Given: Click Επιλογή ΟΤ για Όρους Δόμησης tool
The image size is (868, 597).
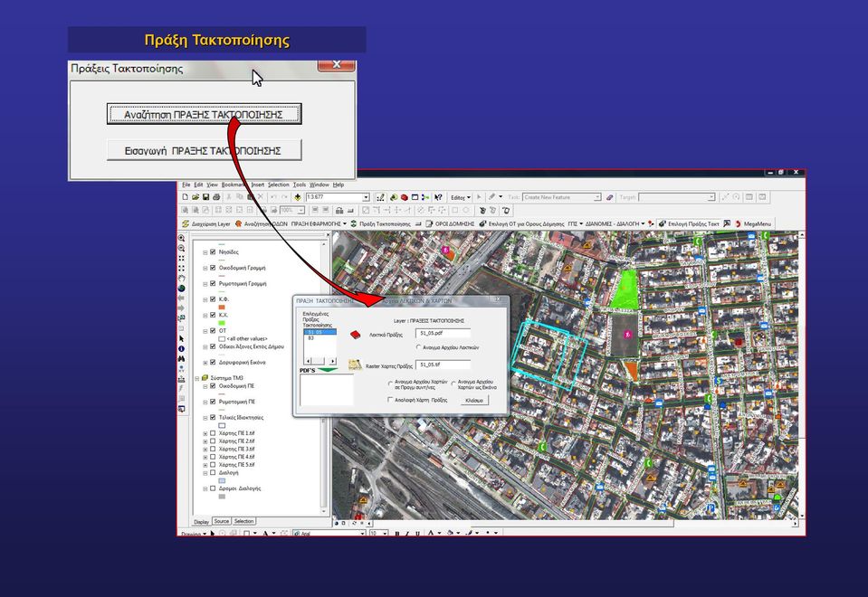Looking at the screenshot, I should tap(522, 224).
